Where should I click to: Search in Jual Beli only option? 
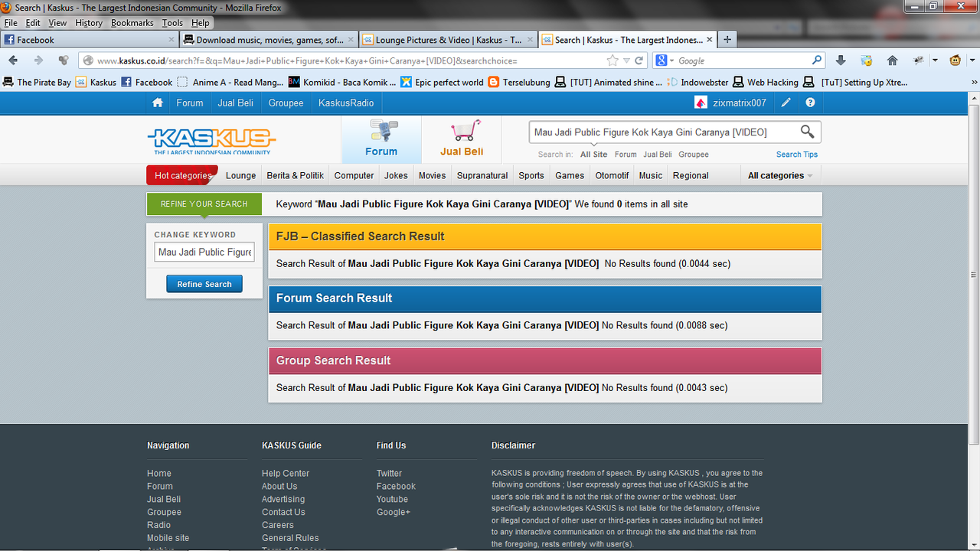[x=658, y=155]
